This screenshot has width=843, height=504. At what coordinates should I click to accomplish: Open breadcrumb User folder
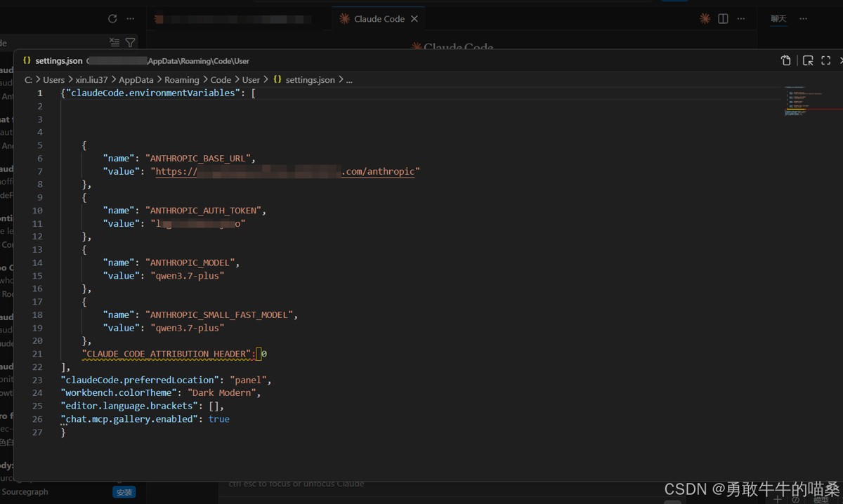[251, 80]
